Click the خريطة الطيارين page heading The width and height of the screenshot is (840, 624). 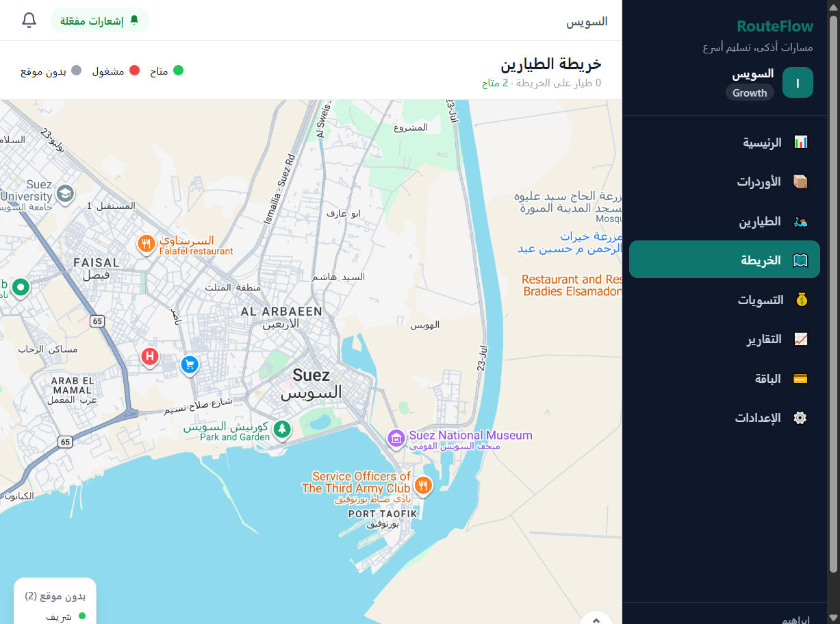(x=551, y=64)
